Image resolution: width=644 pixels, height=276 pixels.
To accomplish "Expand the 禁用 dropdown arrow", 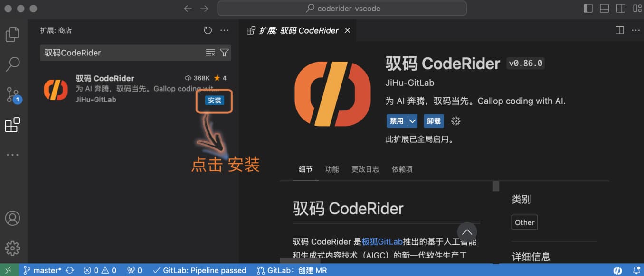I will 411,121.
